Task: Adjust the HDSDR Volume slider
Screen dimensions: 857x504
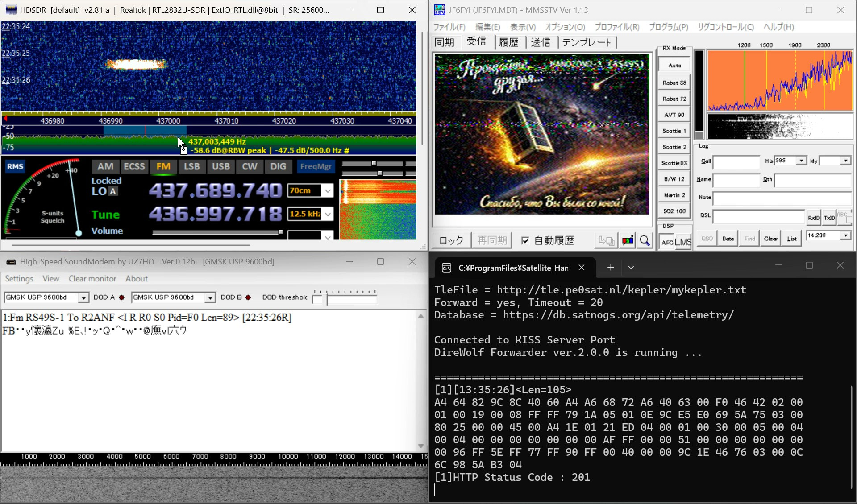Action: [x=280, y=232]
